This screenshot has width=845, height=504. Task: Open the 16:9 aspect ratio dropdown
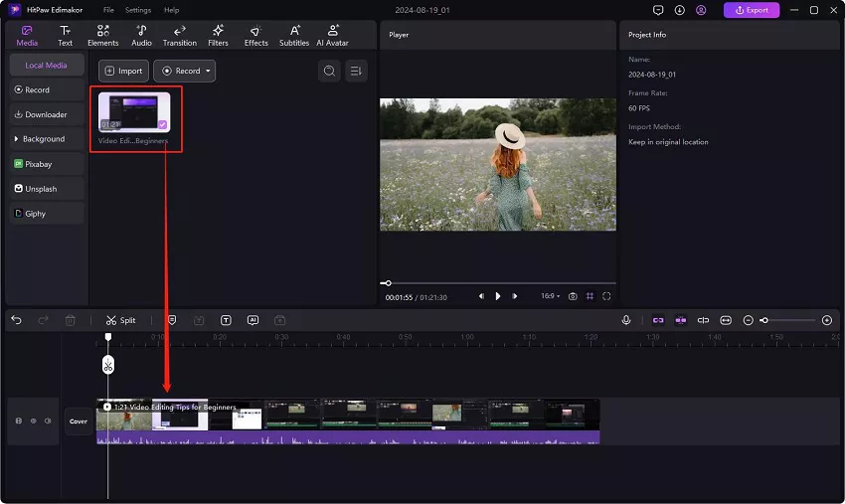tap(550, 296)
